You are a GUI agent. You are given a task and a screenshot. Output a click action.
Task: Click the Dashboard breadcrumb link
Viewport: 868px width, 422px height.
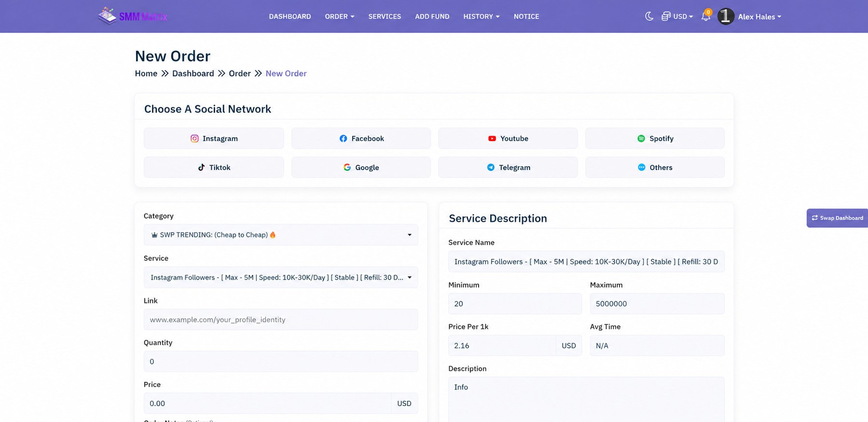[x=193, y=73]
